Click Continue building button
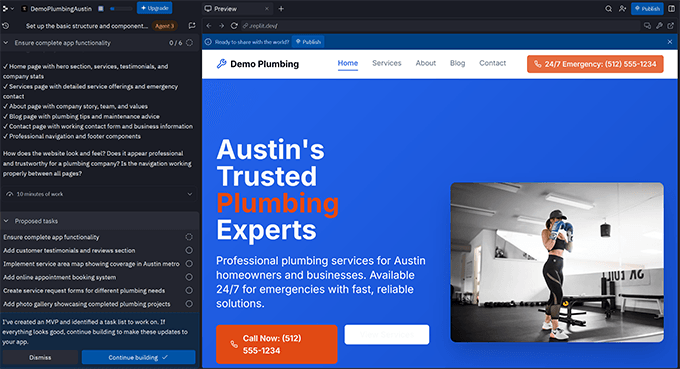Viewport: 680px width, 369px height. point(138,357)
